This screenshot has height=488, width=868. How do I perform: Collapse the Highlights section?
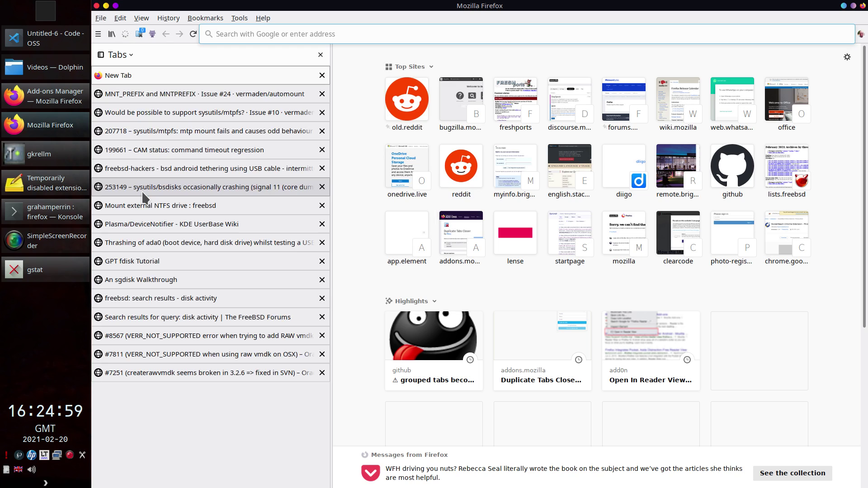click(x=434, y=301)
